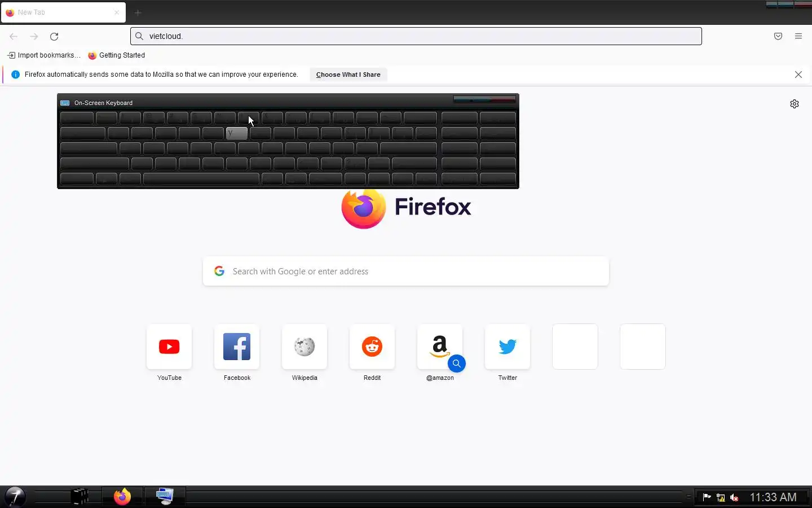Click the Google logo in search box
Image resolution: width=812 pixels, height=508 pixels.
[219, 271]
